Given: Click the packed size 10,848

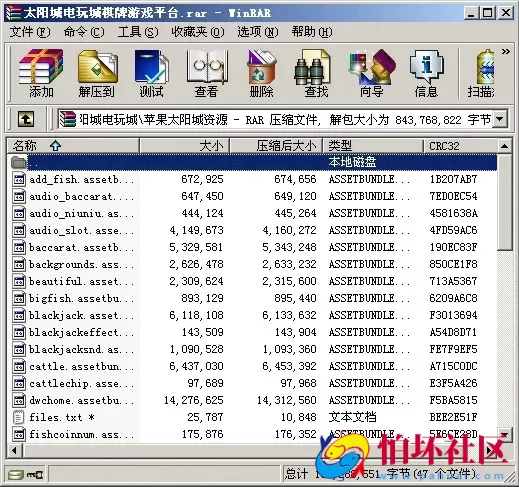Looking at the screenshot, I should point(299,417).
